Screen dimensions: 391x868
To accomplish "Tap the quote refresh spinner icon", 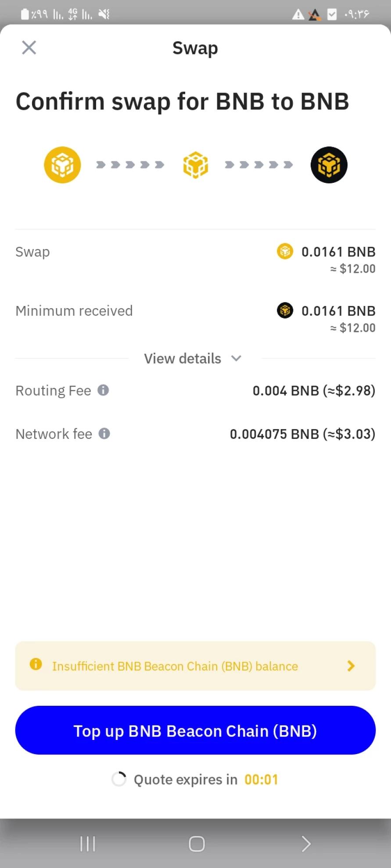I will point(119,779).
